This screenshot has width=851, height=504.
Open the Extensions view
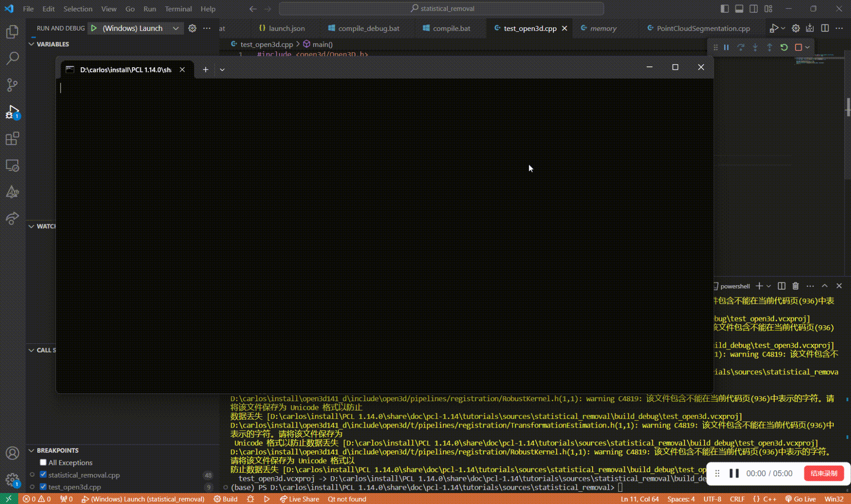12,139
